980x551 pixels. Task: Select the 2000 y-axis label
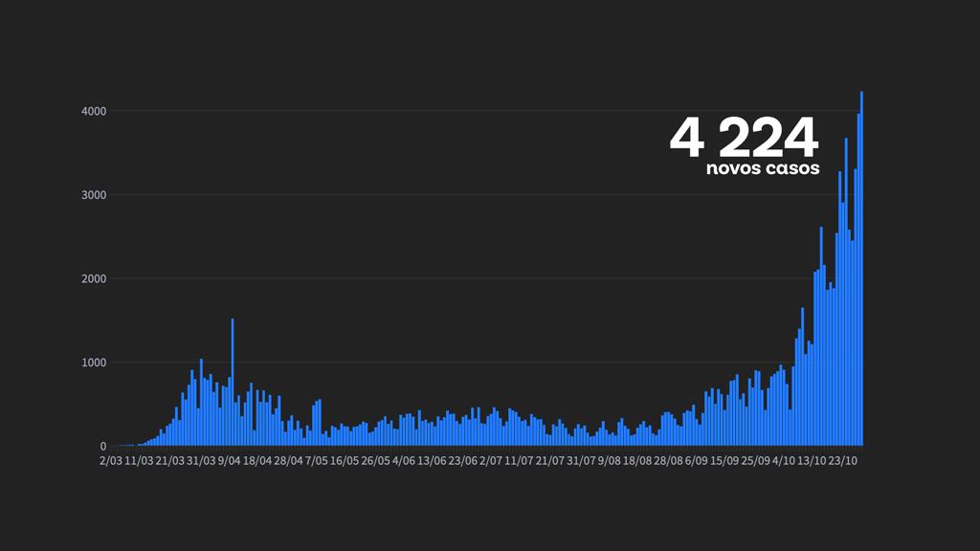[93, 279]
